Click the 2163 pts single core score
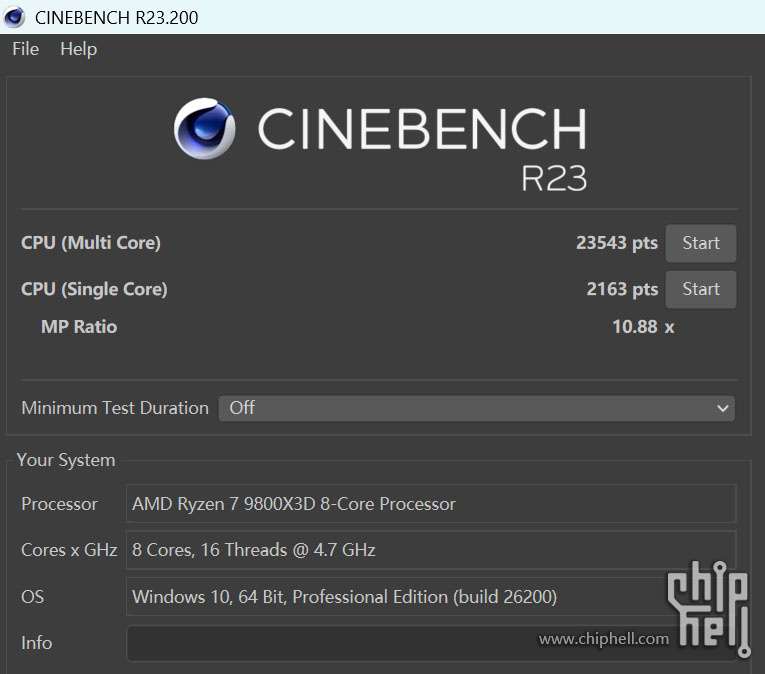Viewport: 765px width, 674px height. pos(621,289)
